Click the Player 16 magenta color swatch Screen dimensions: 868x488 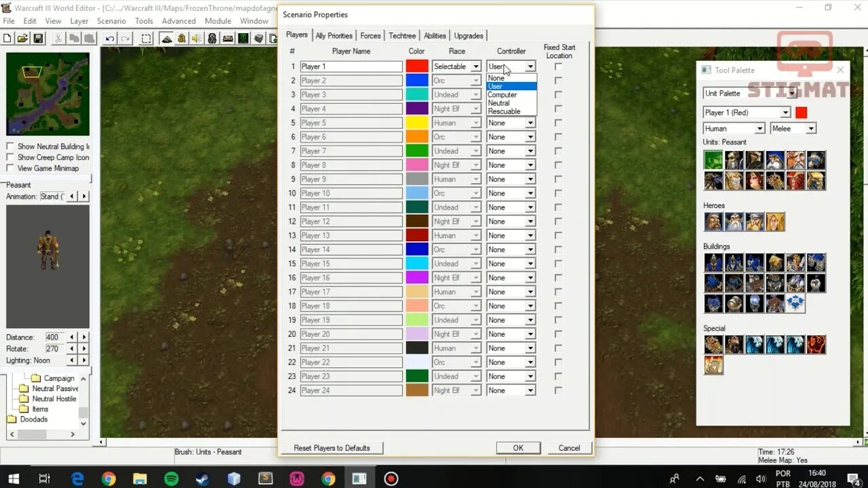[x=417, y=278]
